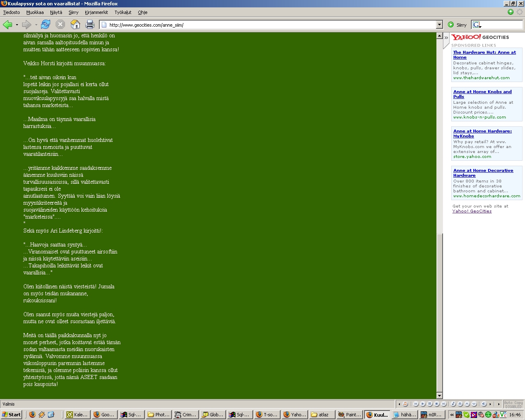
Task: Open the Yahoo! GeoCities link
Action: pos(472,211)
